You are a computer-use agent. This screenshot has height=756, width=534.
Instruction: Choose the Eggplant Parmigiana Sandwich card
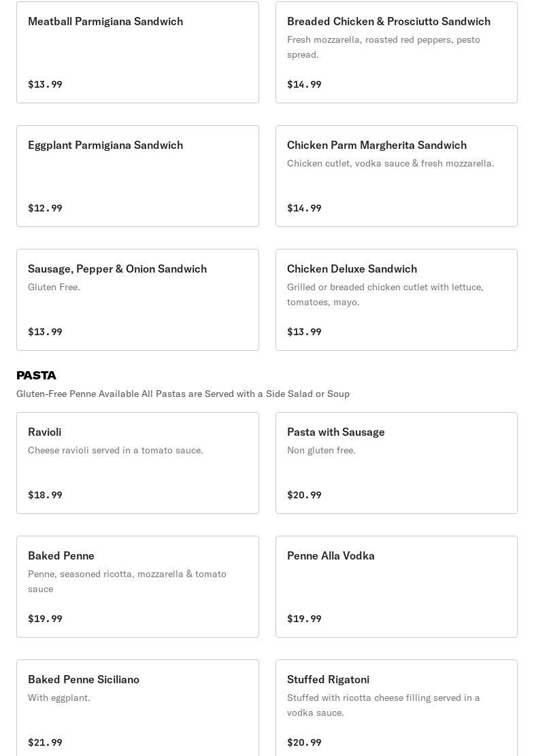[x=137, y=176]
